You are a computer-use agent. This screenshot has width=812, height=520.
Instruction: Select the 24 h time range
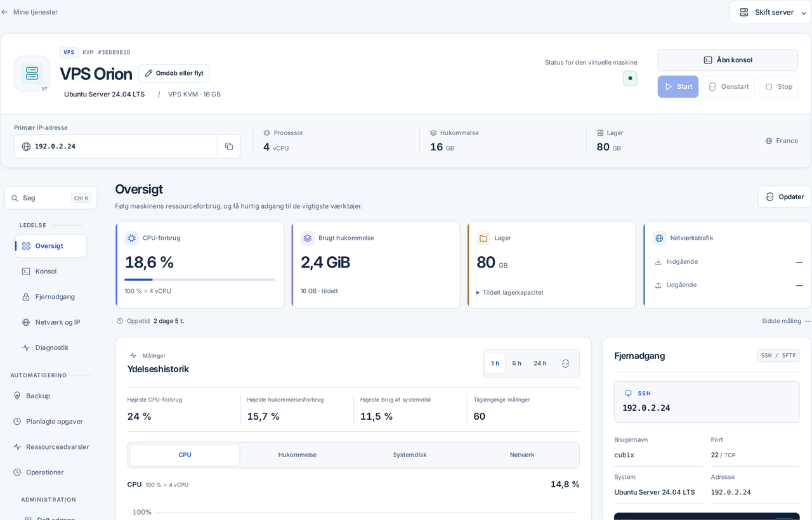(x=540, y=363)
